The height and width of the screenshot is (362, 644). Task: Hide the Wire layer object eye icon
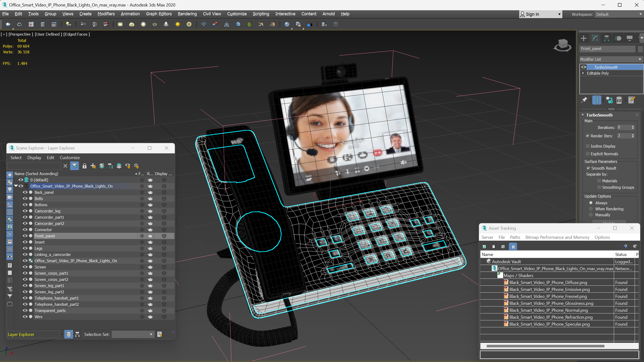[25, 317]
